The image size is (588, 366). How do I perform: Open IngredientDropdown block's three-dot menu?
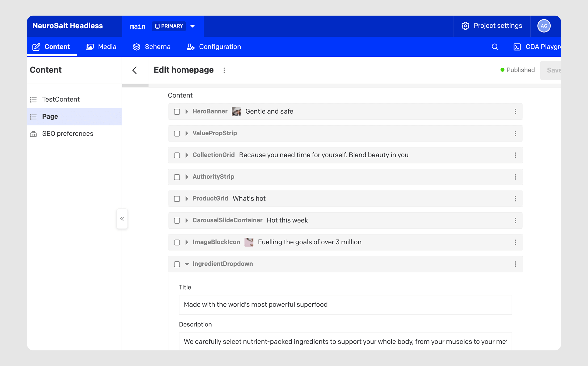coord(515,264)
